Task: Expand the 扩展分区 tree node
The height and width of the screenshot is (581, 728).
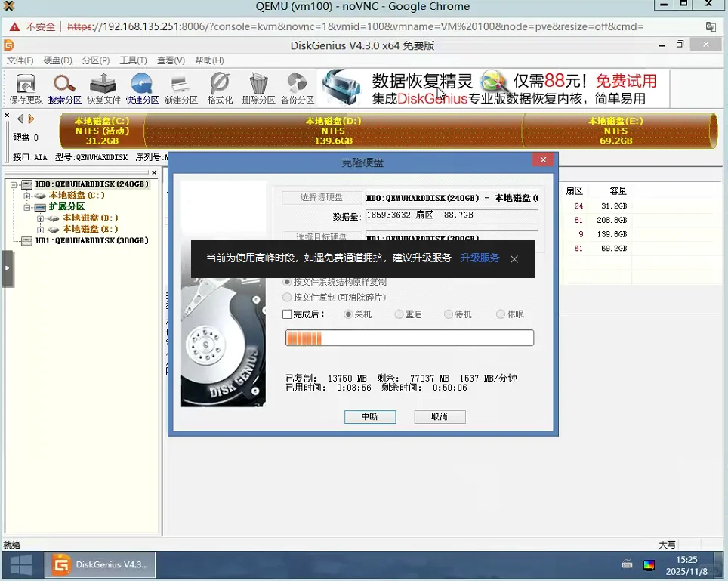Action: click(26, 206)
